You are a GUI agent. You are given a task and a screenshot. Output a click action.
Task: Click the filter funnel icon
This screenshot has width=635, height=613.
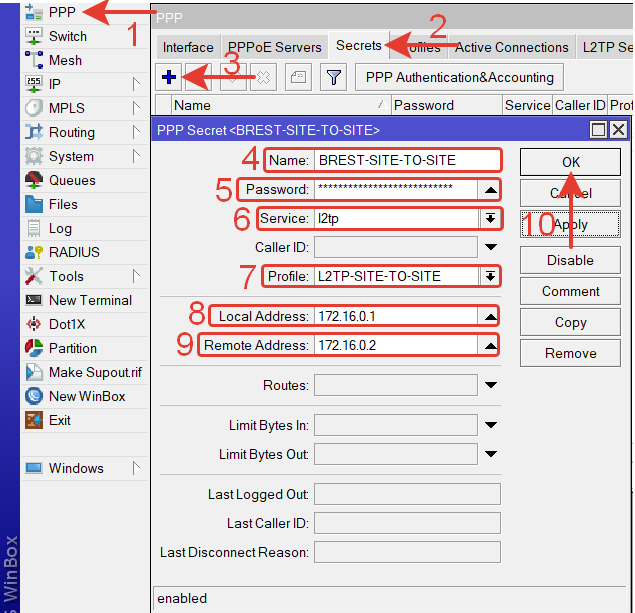(334, 77)
